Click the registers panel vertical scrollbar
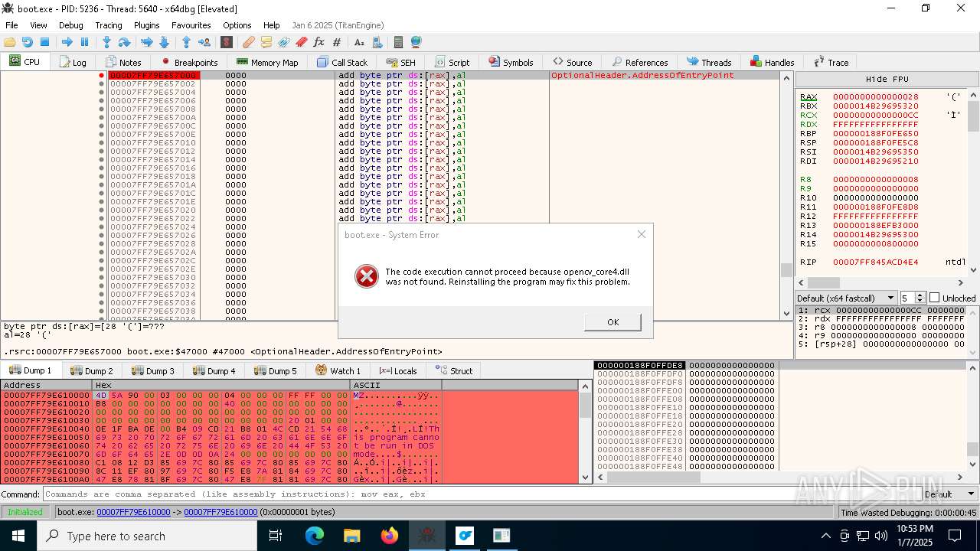Image resolution: width=980 pixels, height=551 pixels. [x=973, y=183]
